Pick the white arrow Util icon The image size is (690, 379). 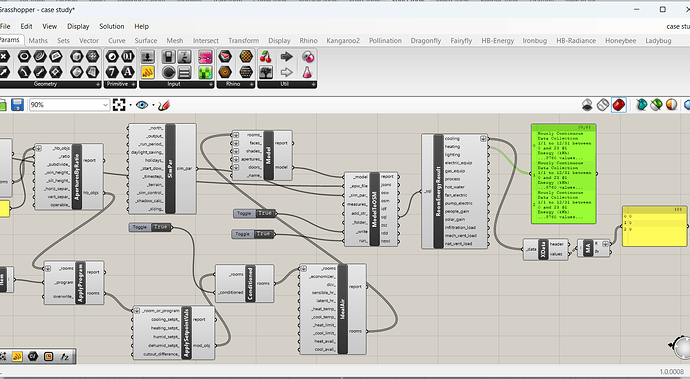(x=286, y=72)
